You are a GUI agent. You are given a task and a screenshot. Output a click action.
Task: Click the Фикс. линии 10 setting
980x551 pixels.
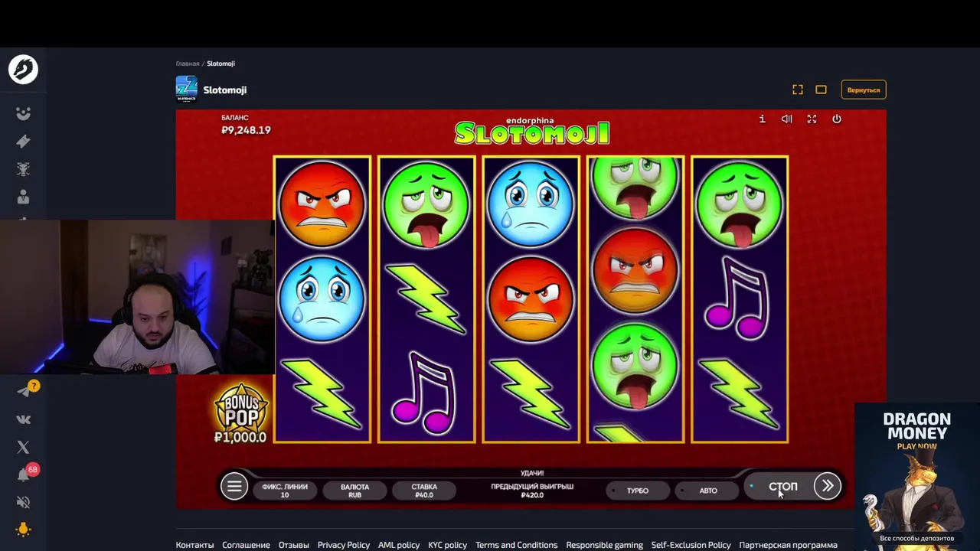(285, 491)
